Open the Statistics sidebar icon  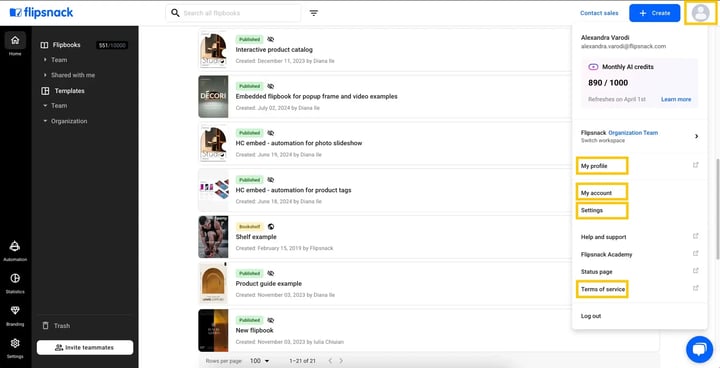pyautogui.click(x=15, y=278)
